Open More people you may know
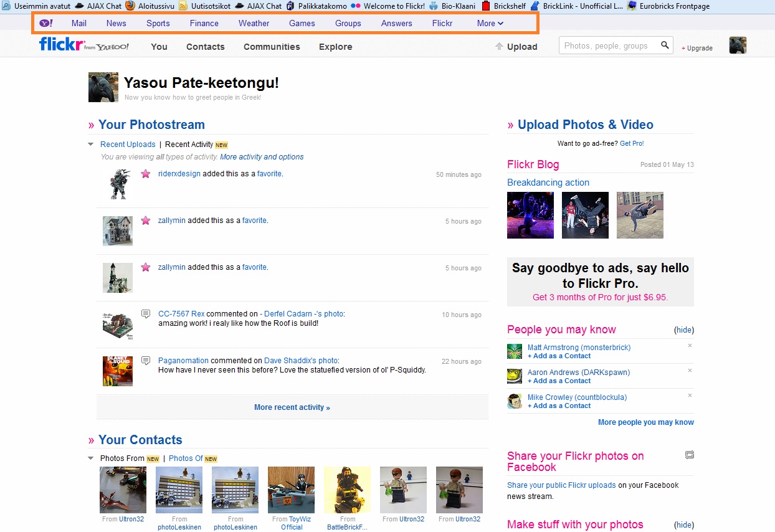Image resolution: width=775 pixels, height=532 pixels. coord(646,422)
